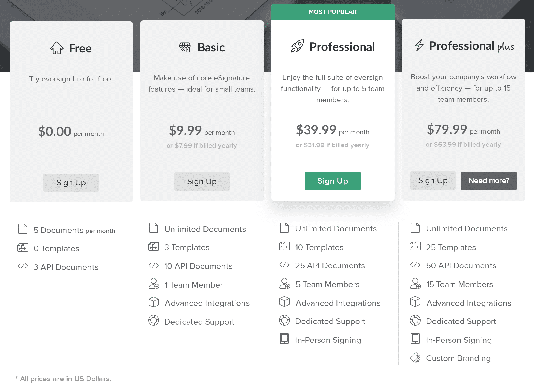Image resolution: width=534 pixels, height=392 pixels.
Task: Click the Need more? button
Action: point(488,181)
